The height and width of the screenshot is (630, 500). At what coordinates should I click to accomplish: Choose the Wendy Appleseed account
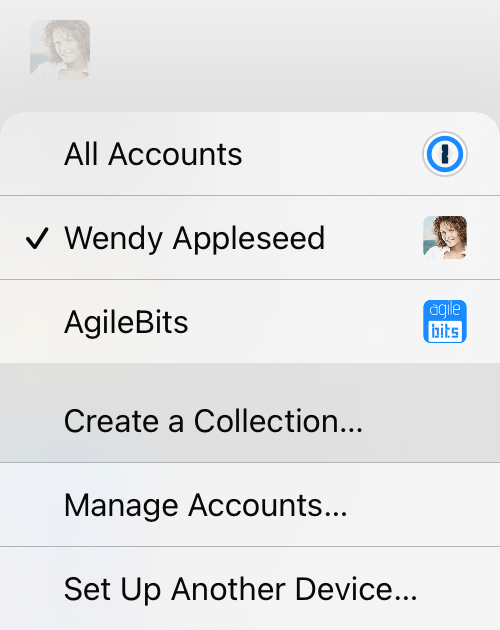click(x=250, y=238)
